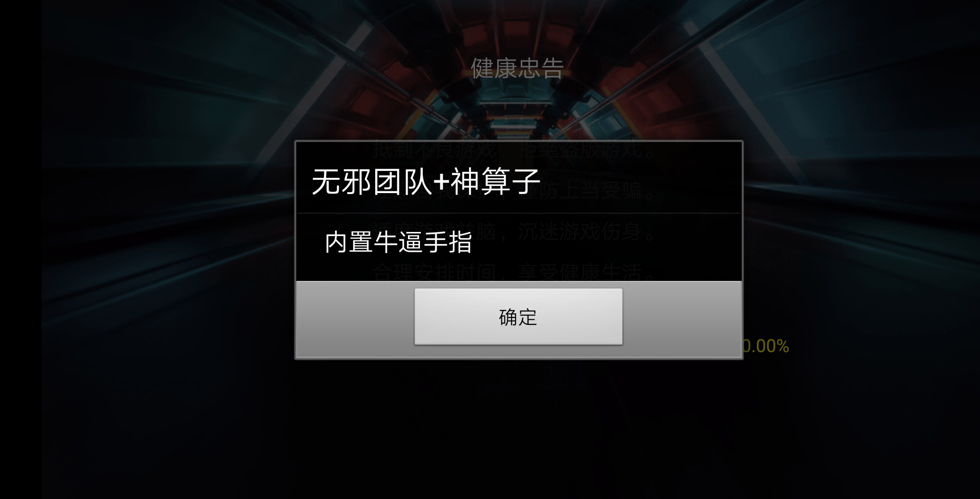Confirm the dialog with the 确定 button
Viewport: 980px width, 499px height.
point(518,317)
